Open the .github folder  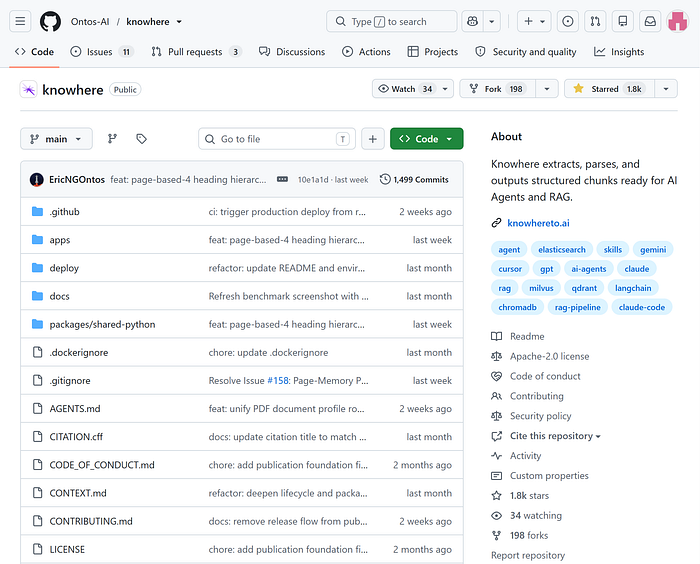click(64, 212)
